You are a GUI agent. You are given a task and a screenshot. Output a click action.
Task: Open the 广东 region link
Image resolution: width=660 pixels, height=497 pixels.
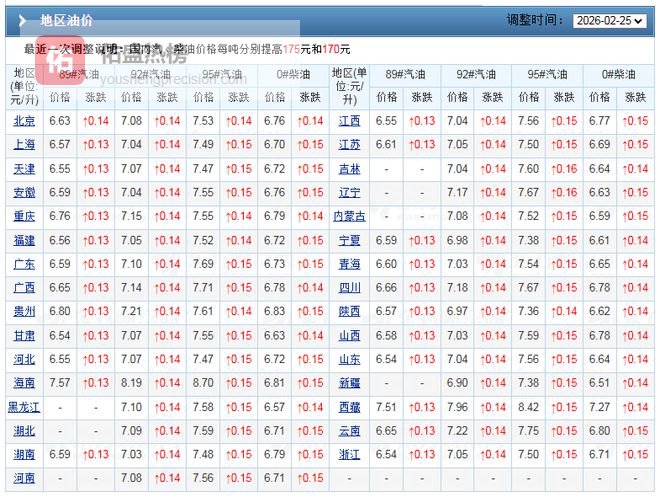tap(24, 265)
